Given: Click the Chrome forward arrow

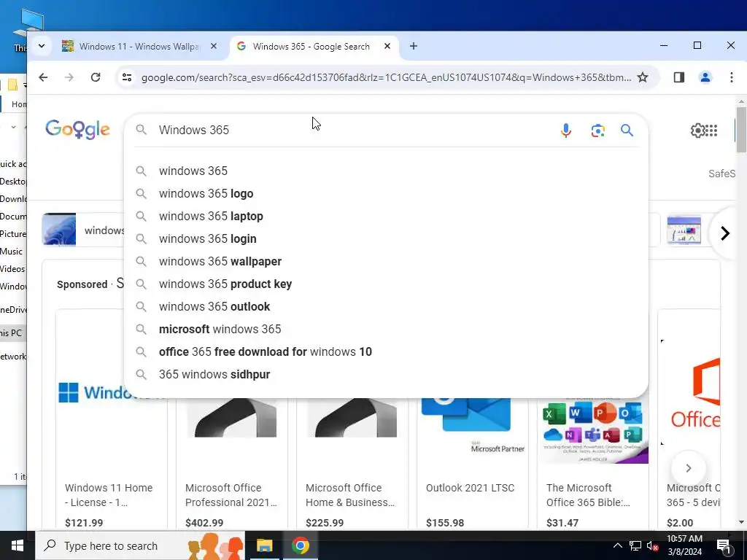Looking at the screenshot, I should [69, 77].
